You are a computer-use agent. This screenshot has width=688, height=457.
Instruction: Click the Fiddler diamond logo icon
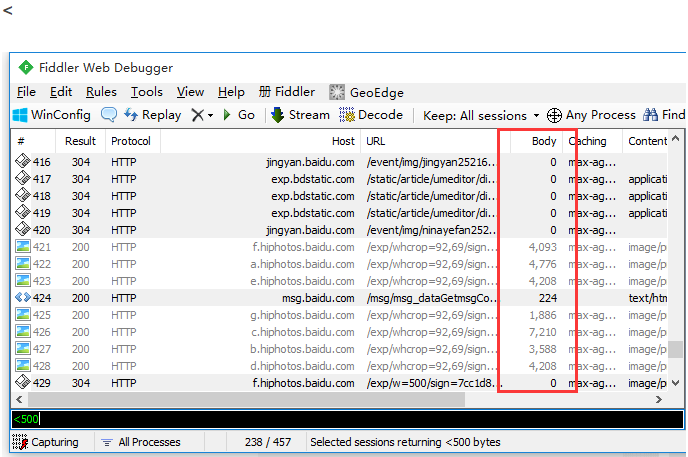coord(26,68)
